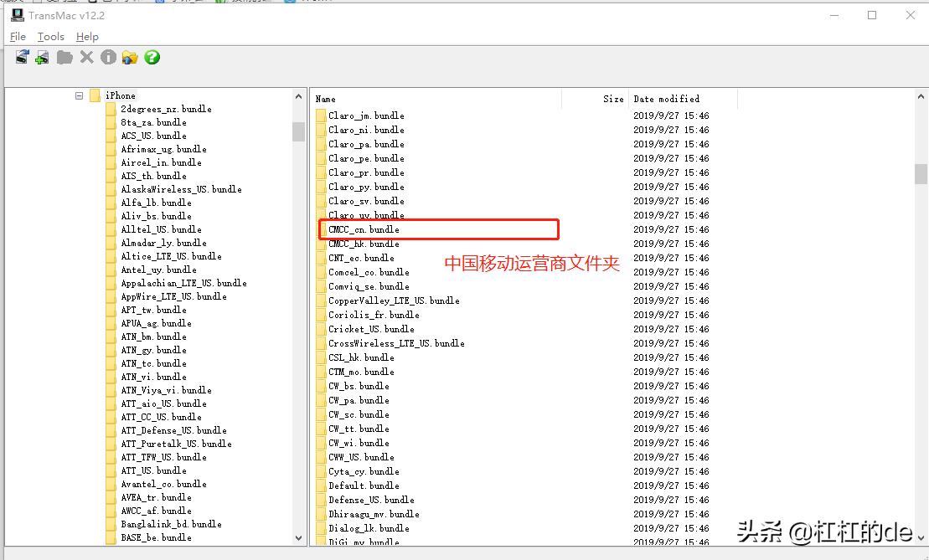Viewport: 929px width, 560px height.
Task: Click the grayed new folder toolbar icon
Action: point(65,58)
